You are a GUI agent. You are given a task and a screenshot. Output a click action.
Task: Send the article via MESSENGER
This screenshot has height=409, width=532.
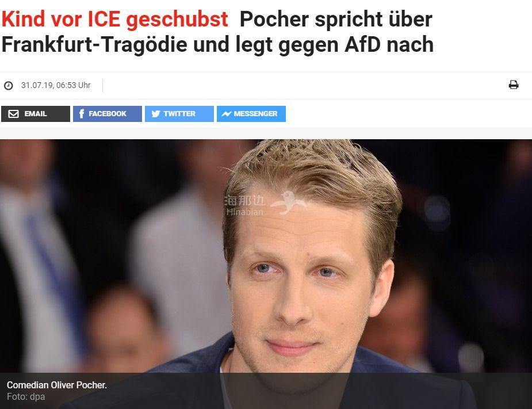coord(251,114)
